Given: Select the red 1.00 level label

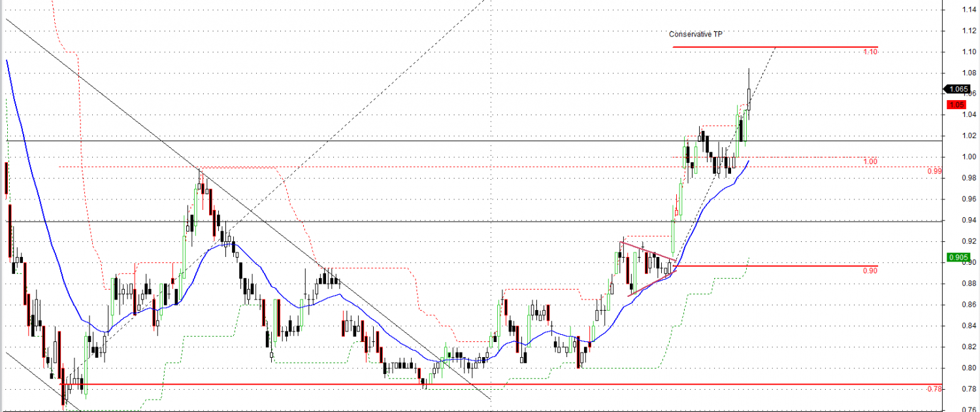Looking at the screenshot, I should click(x=870, y=162).
